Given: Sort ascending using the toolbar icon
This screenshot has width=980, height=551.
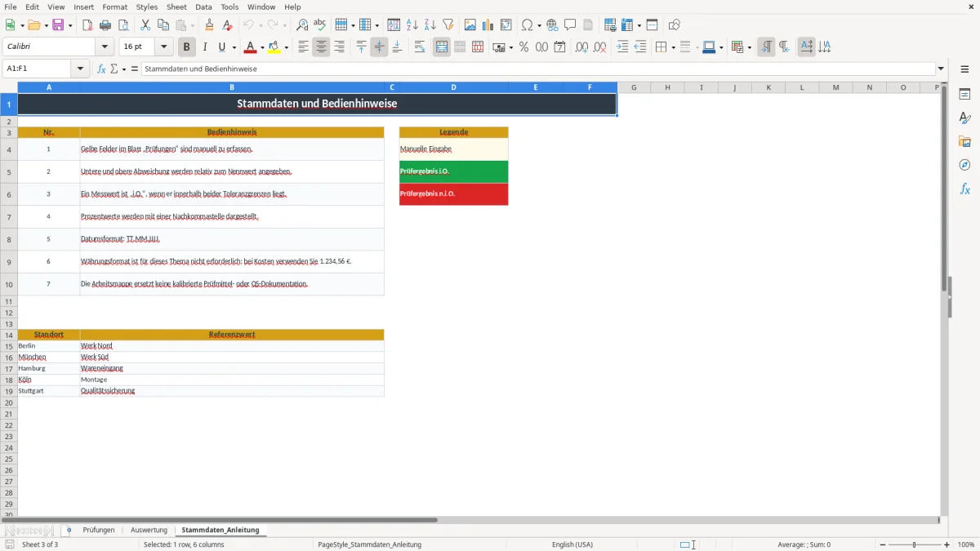Looking at the screenshot, I should (412, 25).
